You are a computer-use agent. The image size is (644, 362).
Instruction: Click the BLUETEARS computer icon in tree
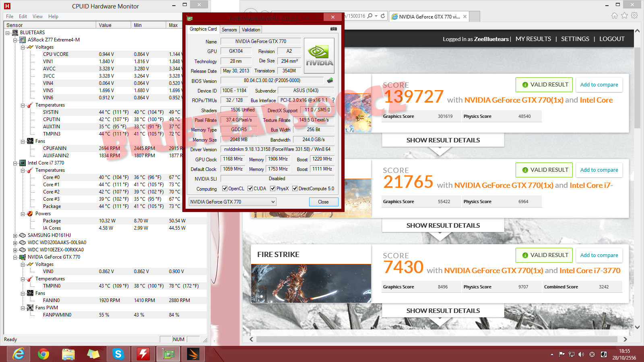(15, 33)
